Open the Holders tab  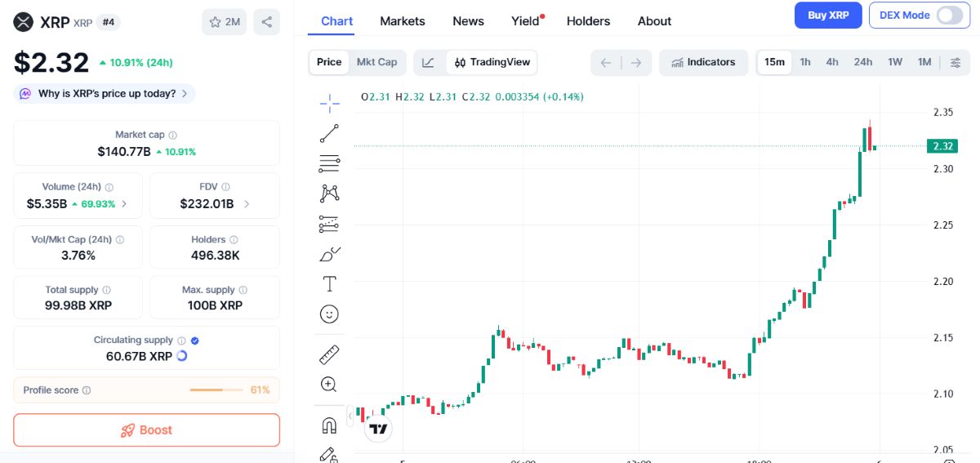(x=589, y=21)
